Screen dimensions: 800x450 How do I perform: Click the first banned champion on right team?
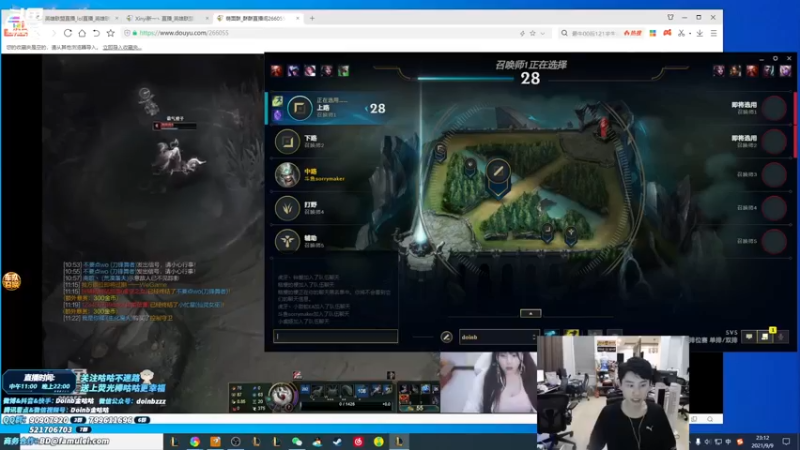(x=718, y=70)
